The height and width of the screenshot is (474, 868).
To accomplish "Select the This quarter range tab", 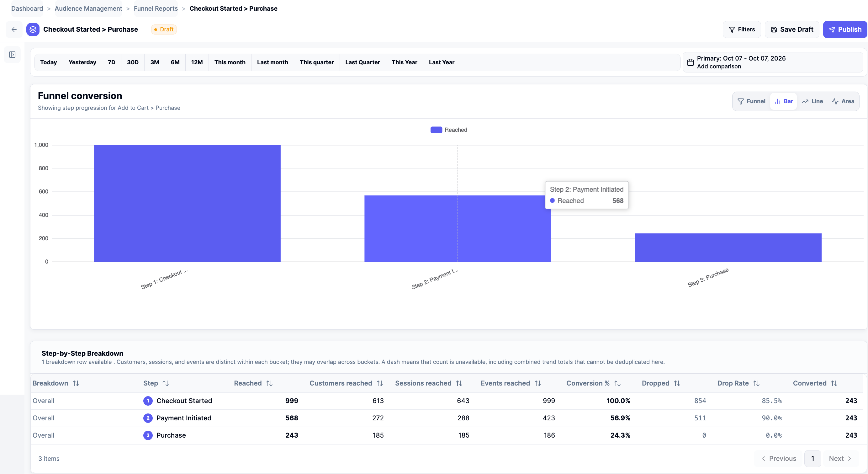I will point(317,62).
